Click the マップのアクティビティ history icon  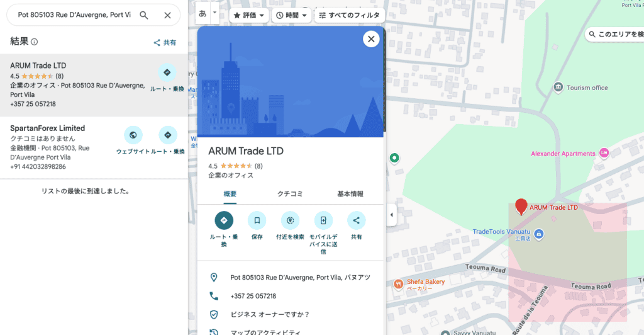click(214, 332)
